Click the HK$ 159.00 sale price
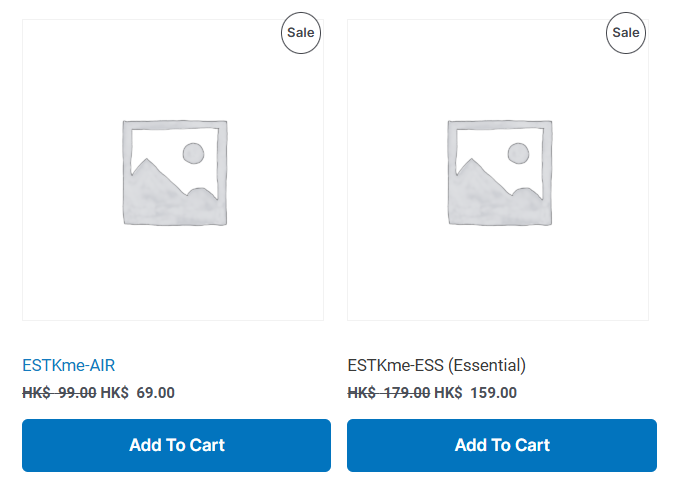The image size is (679, 492). point(475,393)
